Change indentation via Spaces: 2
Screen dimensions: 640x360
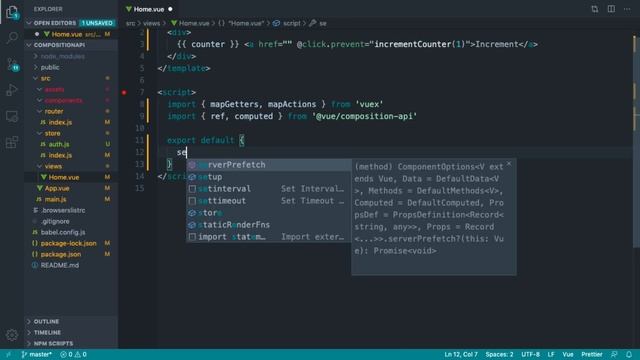499,354
